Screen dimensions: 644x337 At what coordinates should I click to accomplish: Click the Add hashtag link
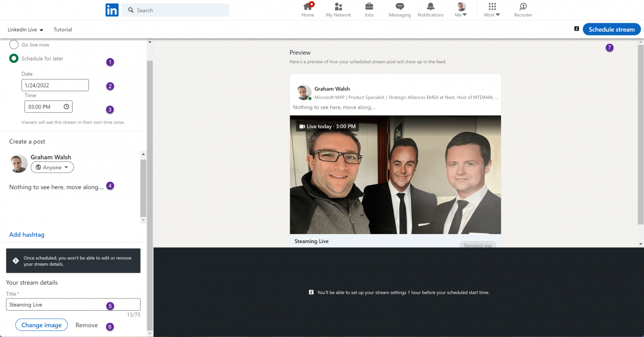click(x=26, y=235)
